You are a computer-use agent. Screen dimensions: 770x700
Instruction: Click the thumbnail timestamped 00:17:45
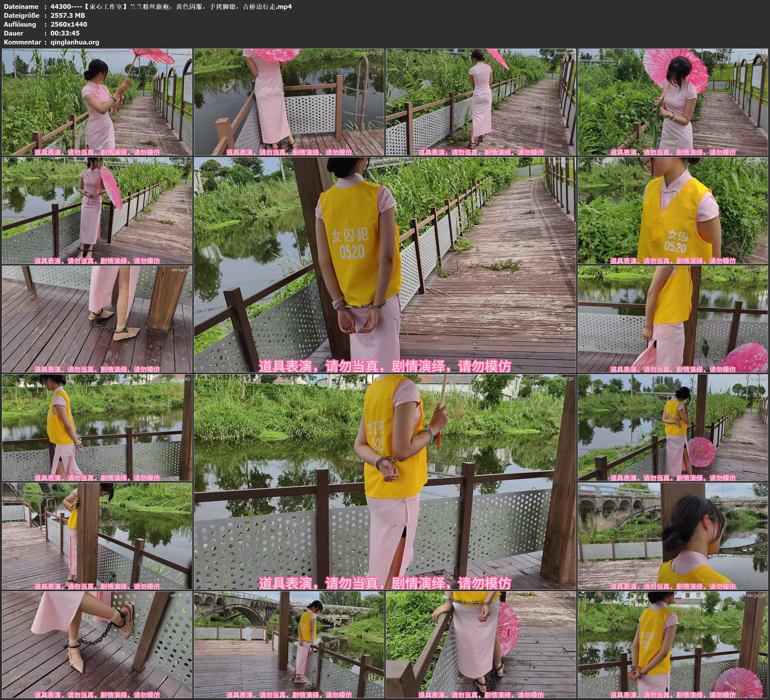[97, 427]
